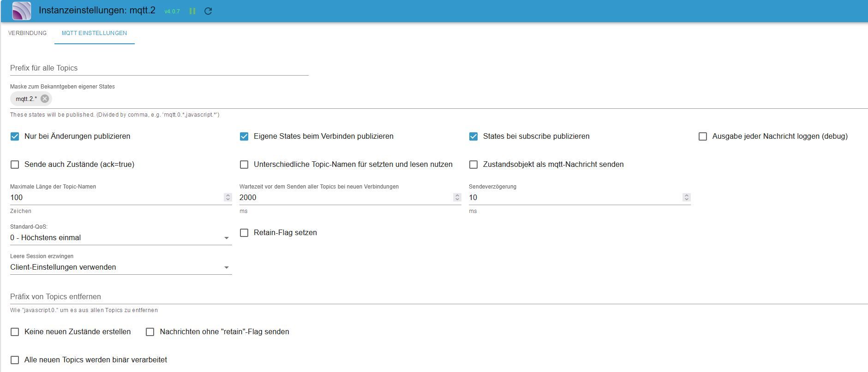Viewport: 868px width, 372px height.
Task: Click the javascript.0 hint text
Action: click(x=84, y=310)
